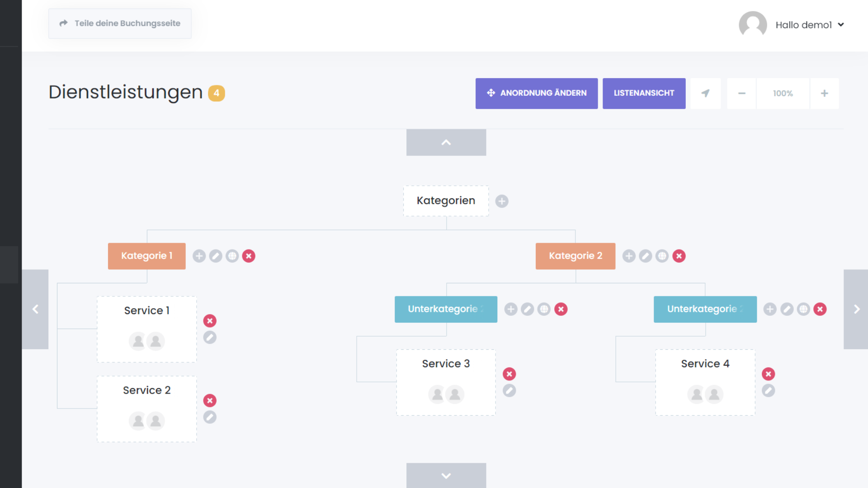
Task: Click the Anordnung ändern button
Action: [536, 94]
